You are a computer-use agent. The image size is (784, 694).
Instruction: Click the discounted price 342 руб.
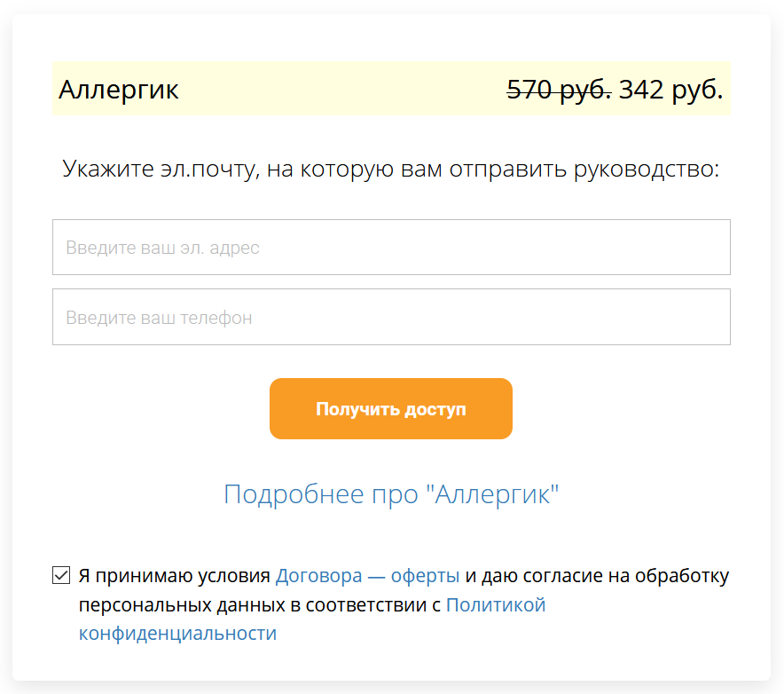(x=670, y=89)
